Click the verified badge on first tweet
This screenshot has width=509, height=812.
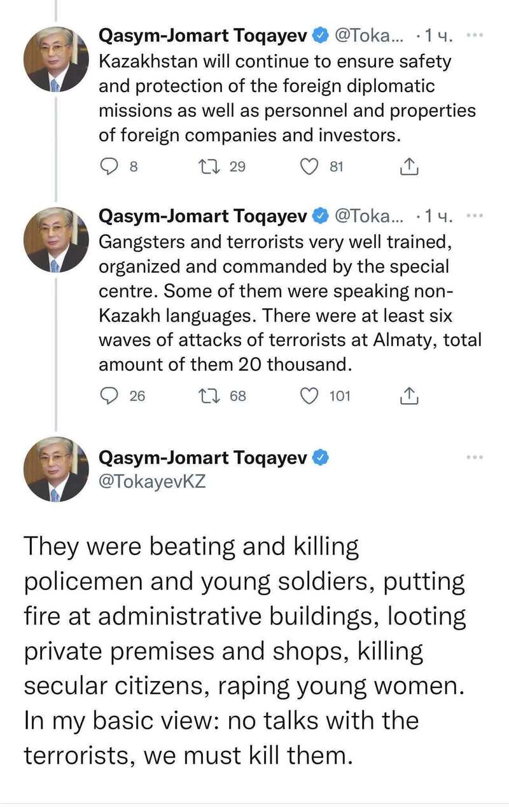point(322,37)
